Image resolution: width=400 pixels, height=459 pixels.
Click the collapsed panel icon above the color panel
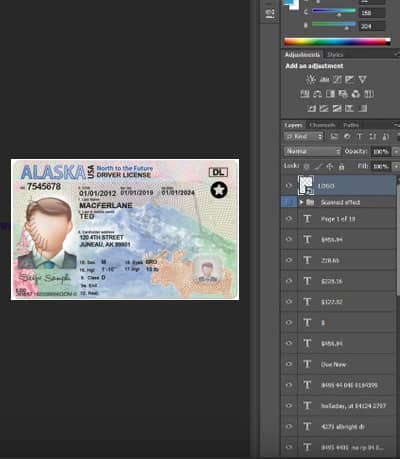(270, 14)
